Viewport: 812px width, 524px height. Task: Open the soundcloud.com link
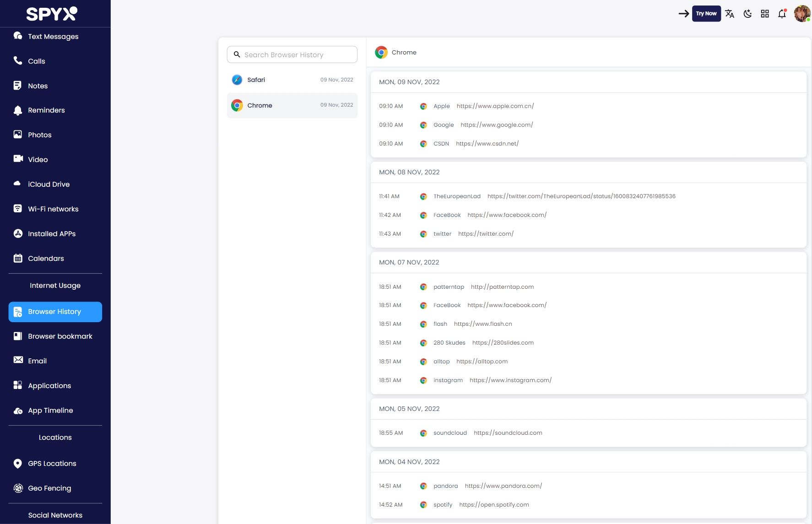(508, 432)
